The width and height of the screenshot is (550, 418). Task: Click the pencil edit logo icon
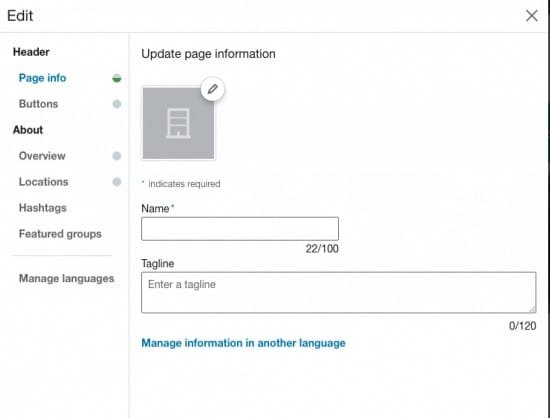213,89
